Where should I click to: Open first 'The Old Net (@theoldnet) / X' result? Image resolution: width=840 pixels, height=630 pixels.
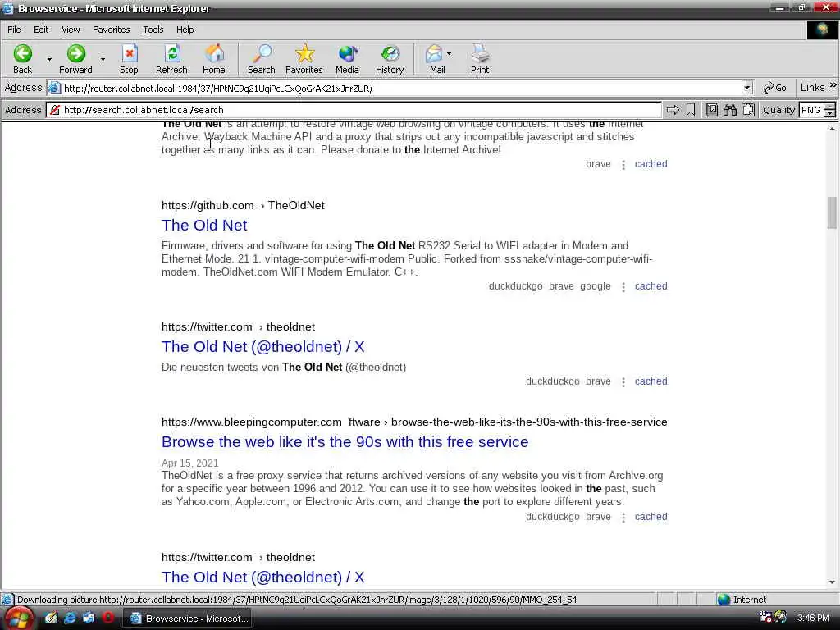point(262,347)
